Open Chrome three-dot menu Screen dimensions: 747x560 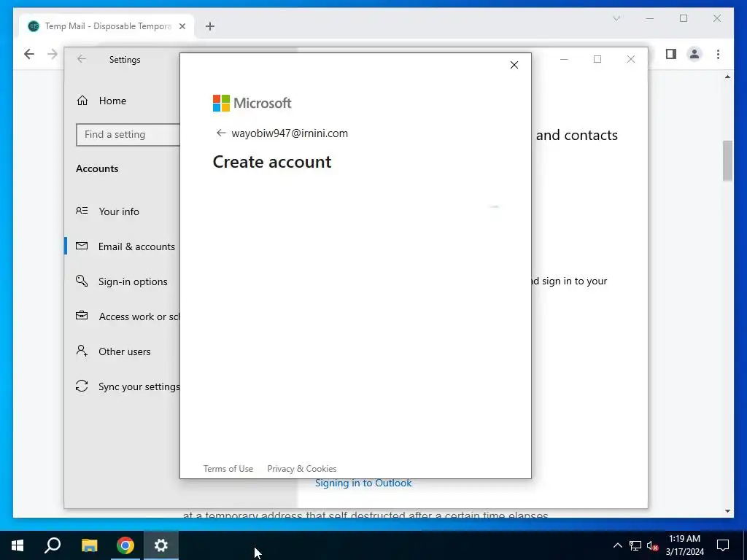point(718,54)
